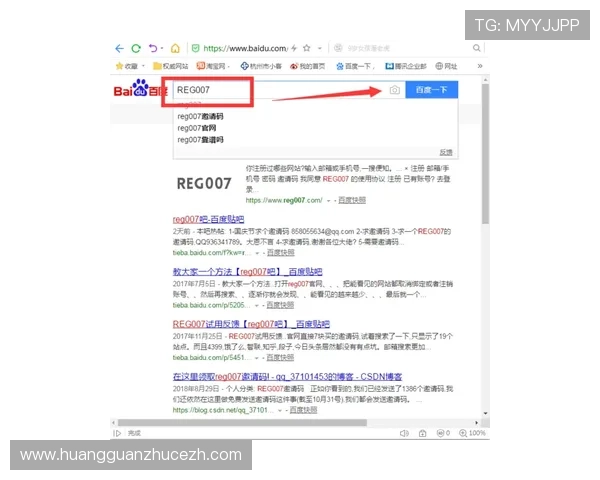
Task: Reload the page with the green refresh icon
Action: pyautogui.click(x=136, y=48)
